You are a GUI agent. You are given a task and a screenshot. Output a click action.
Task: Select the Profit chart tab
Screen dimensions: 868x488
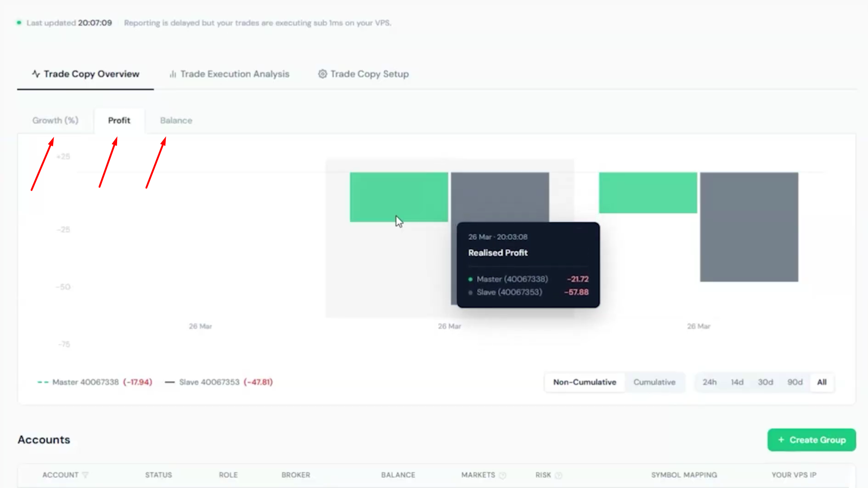point(119,120)
